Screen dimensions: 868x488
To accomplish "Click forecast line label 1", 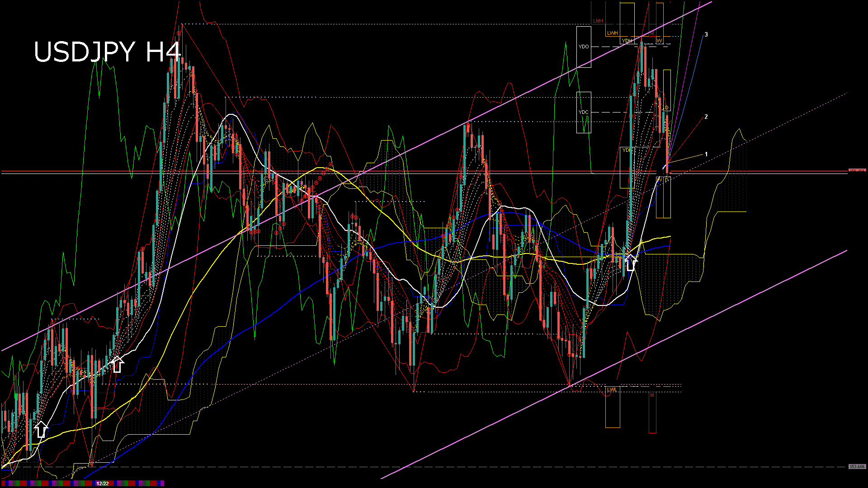I will (706, 155).
